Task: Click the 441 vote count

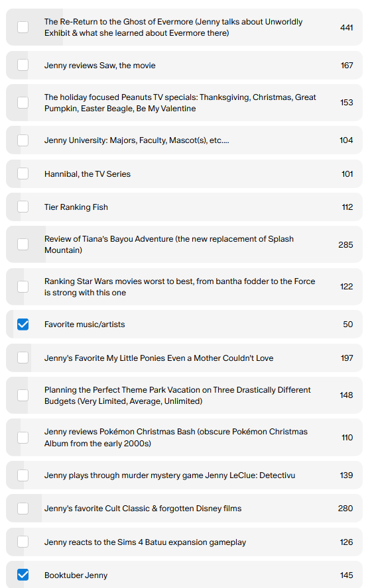Action: (x=347, y=27)
